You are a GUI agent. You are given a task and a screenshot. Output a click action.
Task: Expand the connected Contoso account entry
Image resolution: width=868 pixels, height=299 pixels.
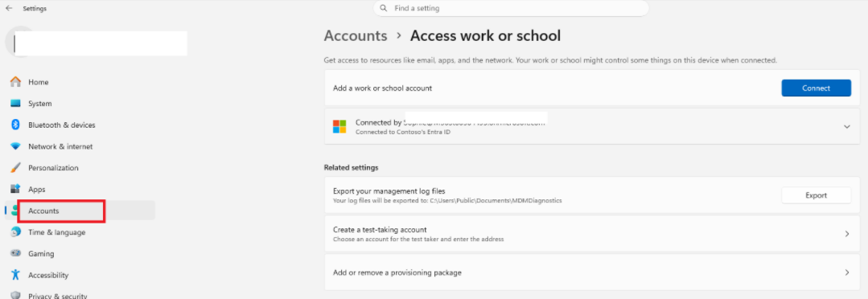click(846, 126)
